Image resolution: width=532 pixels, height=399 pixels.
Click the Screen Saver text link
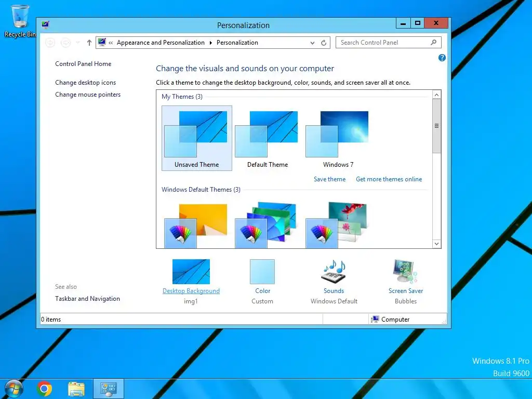coord(406,291)
